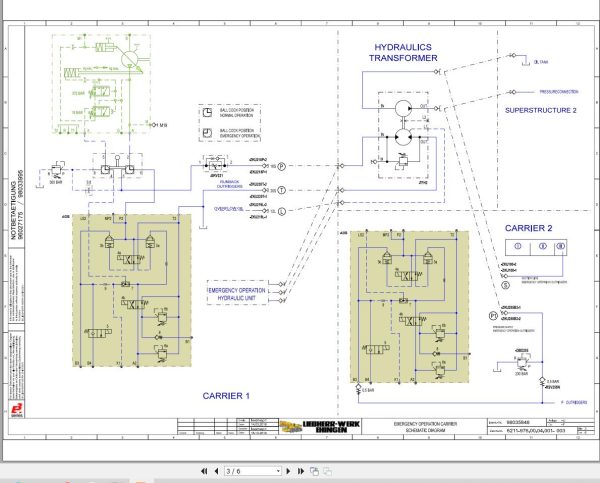Viewport: 600px width, 483px height.
Task: Click the CARRIER 1 label
Action: click(x=226, y=396)
